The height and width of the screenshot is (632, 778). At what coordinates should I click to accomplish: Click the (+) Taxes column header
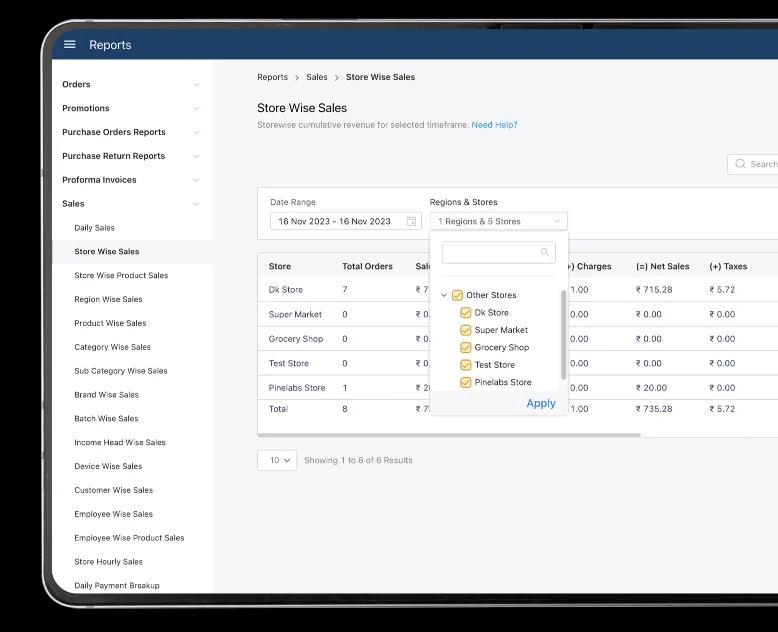pyautogui.click(x=728, y=266)
